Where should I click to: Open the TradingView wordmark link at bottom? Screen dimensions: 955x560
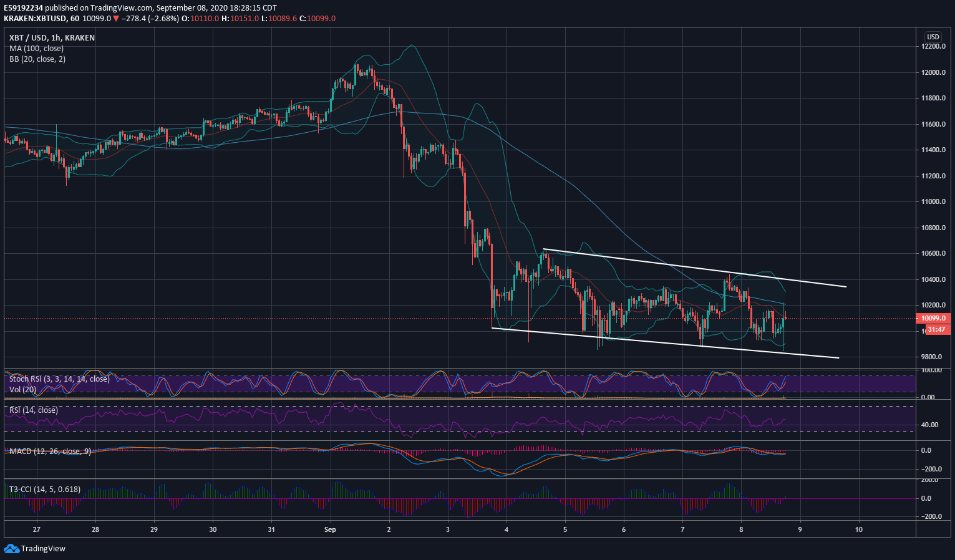(43, 549)
